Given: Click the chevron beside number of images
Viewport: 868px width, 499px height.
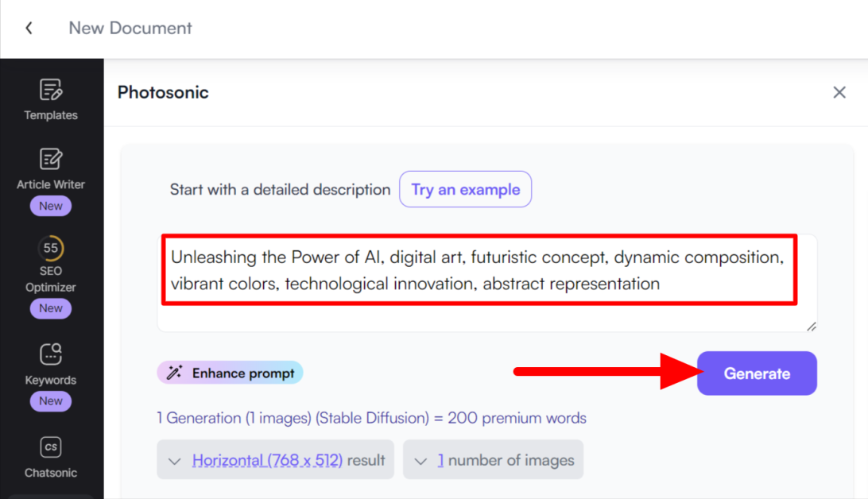Looking at the screenshot, I should [x=421, y=461].
